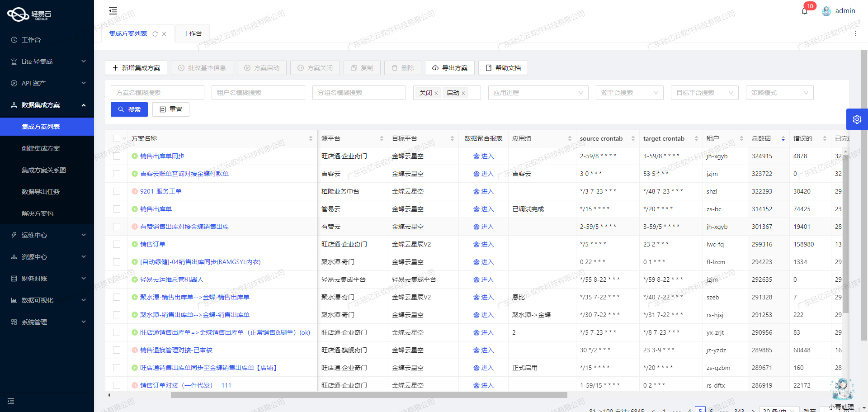Screen dimensions: 868x412
Task: Check the 销售订单 row
Action: click(117, 244)
